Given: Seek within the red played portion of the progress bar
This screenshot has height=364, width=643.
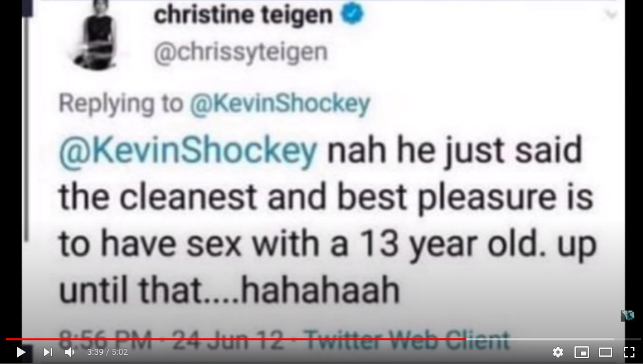Looking at the screenshot, I should [236, 340].
